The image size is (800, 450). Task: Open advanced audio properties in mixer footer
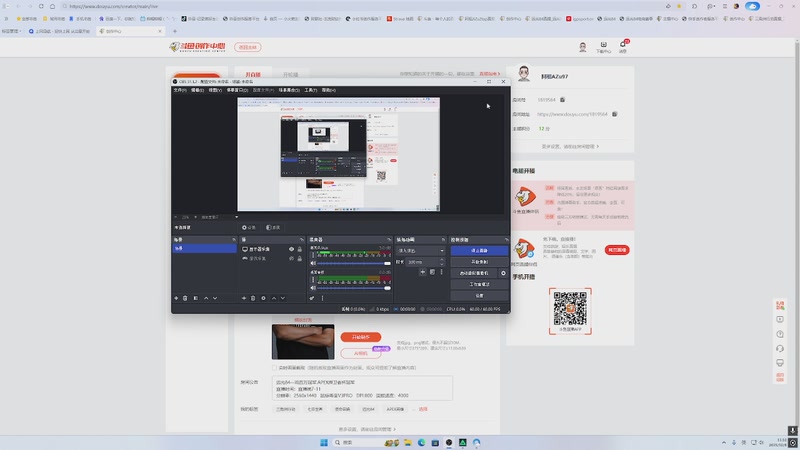coord(312,298)
